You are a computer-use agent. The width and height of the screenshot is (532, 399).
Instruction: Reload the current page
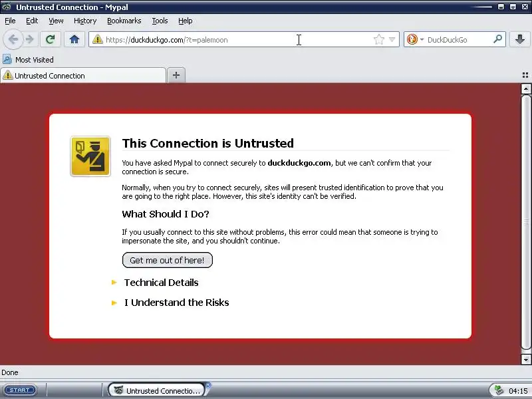(x=51, y=39)
